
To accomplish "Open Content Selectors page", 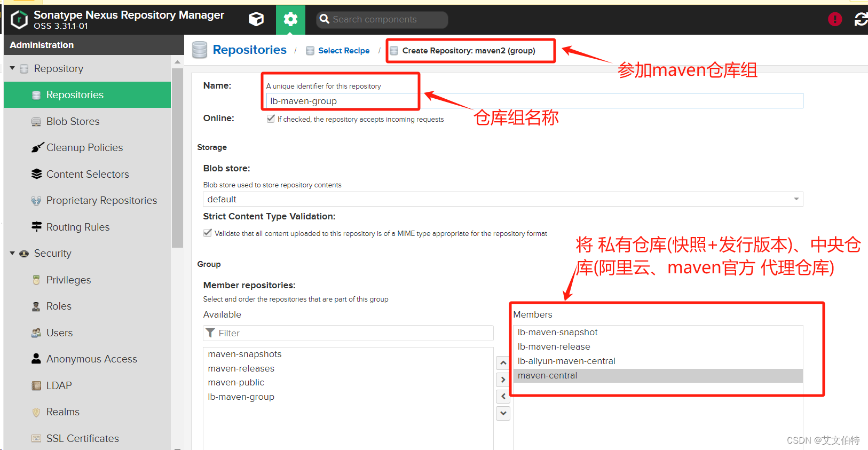I will [87, 174].
